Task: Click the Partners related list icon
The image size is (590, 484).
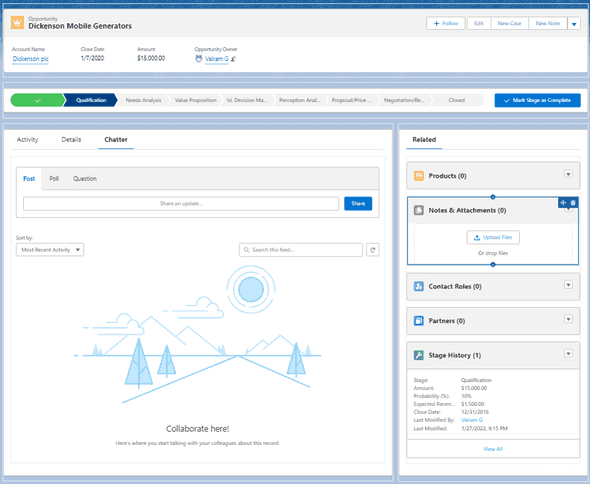Action: pos(419,321)
